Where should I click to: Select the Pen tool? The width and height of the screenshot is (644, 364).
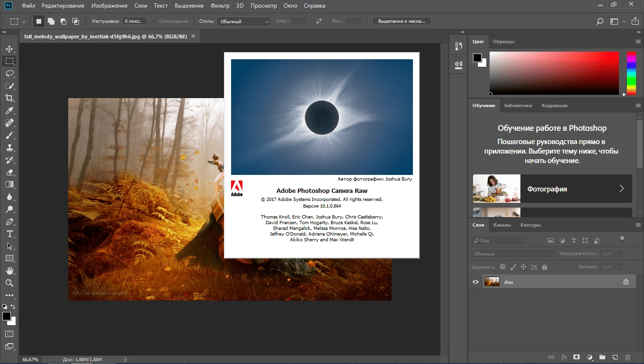[x=9, y=221]
